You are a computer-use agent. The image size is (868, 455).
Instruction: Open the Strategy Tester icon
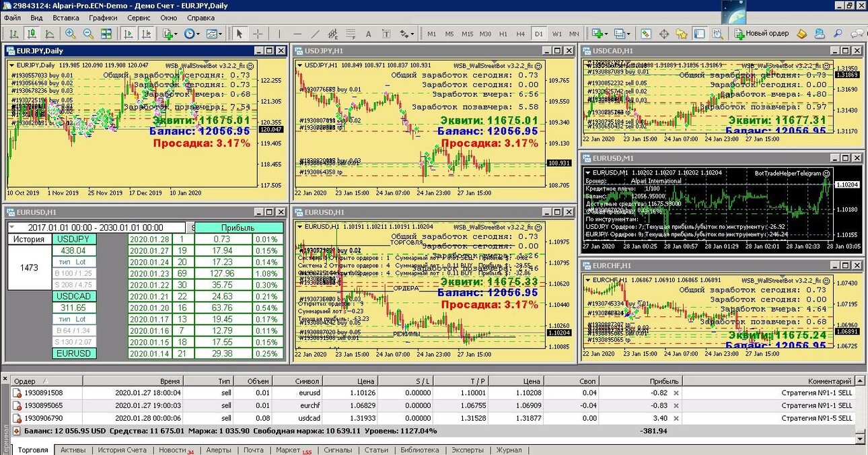coord(718,34)
